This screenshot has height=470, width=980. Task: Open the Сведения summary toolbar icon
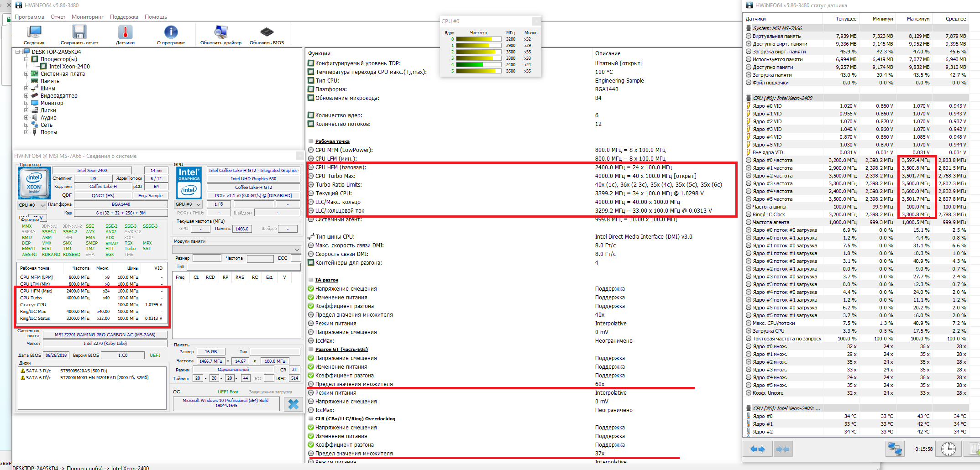click(34, 32)
